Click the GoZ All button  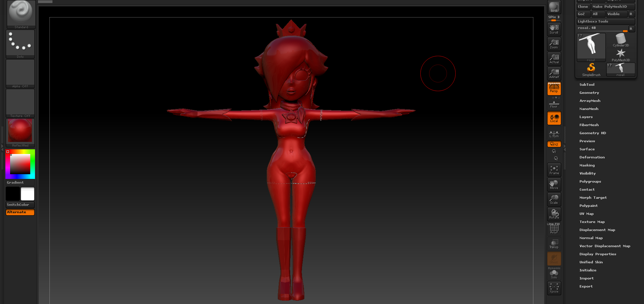pos(598,14)
